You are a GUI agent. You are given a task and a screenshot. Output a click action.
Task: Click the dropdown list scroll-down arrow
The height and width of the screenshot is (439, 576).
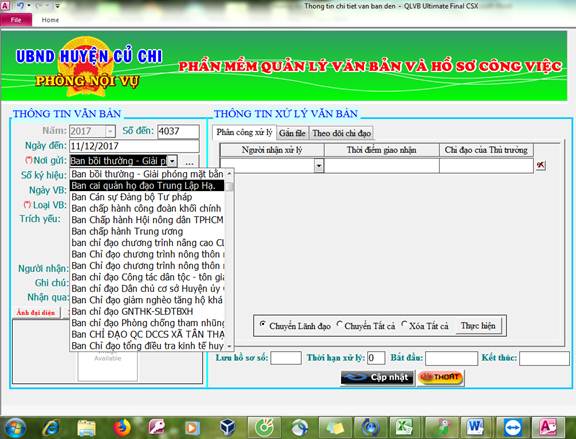pos(230,346)
